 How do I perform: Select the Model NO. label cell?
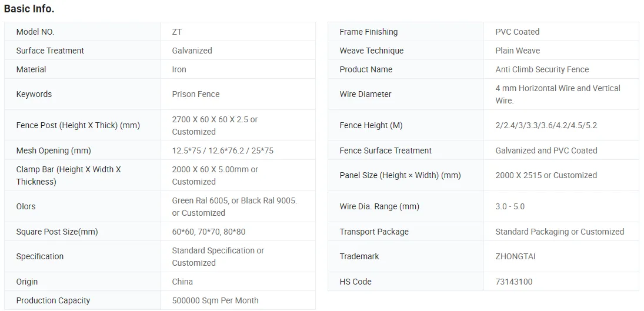(35, 32)
